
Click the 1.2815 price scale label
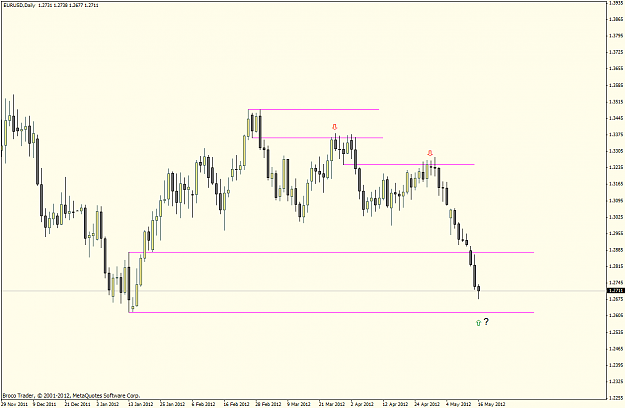pos(616,266)
